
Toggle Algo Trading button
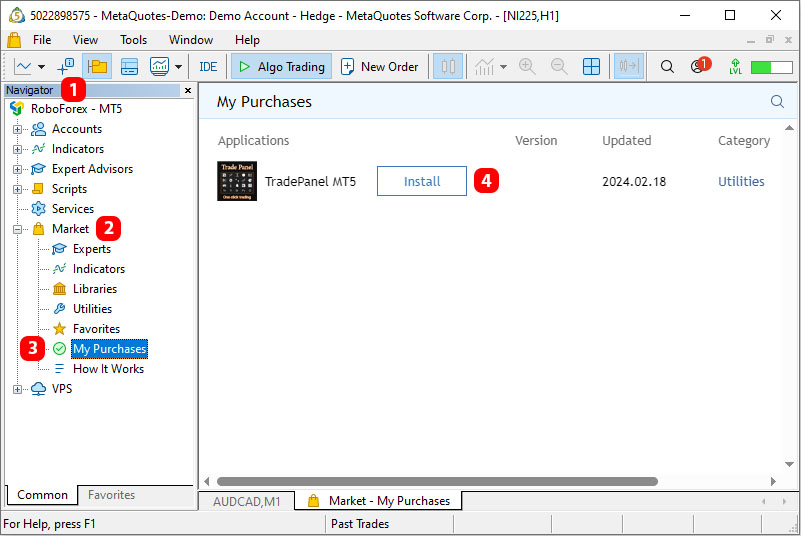click(281, 67)
